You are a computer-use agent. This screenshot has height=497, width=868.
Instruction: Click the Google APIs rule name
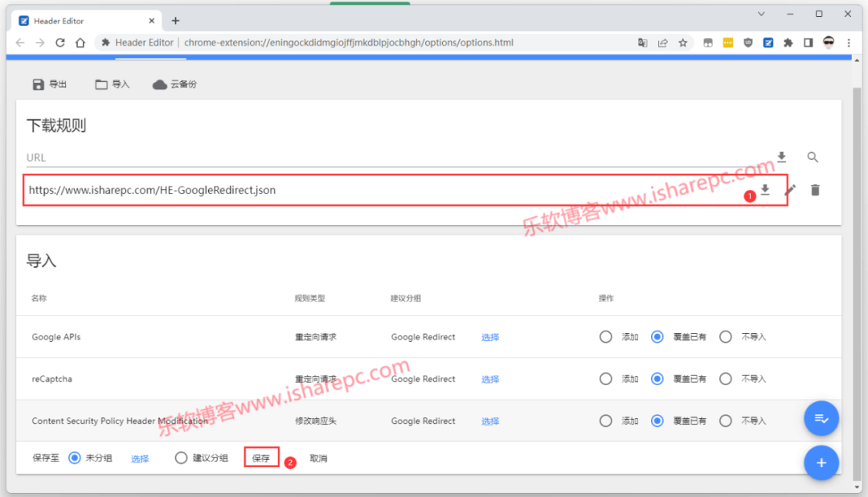point(56,337)
